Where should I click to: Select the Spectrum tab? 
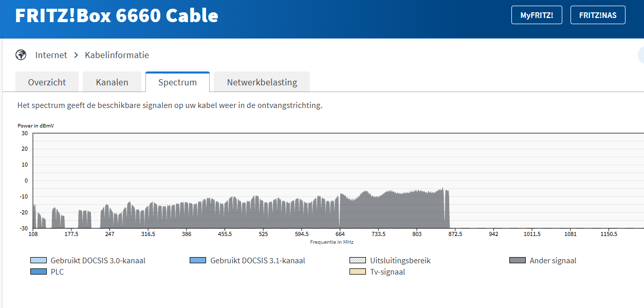(x=177, y=82)
